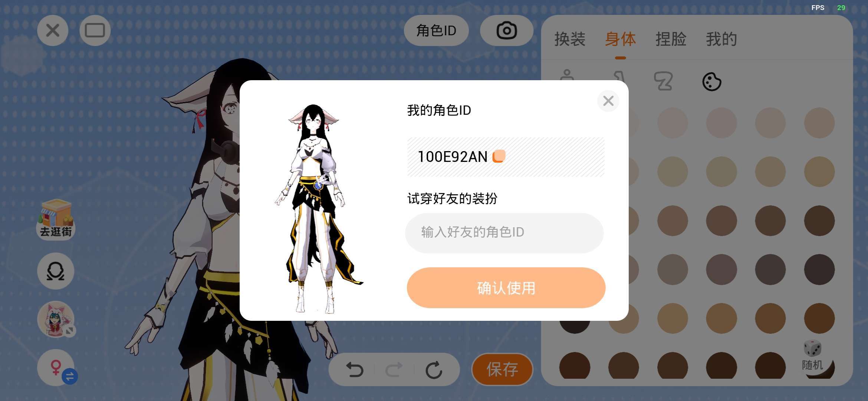Viewport: 868px width, 401px height.
Task: Open the 角色ID button
Action: coord(436,30)
